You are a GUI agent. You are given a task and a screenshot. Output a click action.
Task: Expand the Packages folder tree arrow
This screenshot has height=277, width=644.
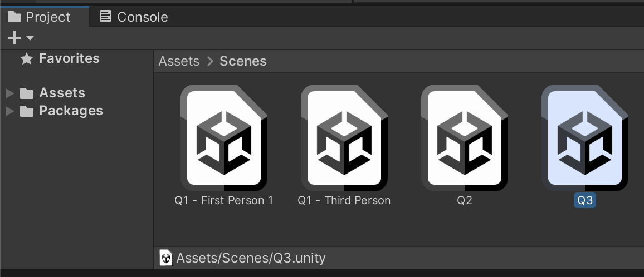tap(9, 111)
